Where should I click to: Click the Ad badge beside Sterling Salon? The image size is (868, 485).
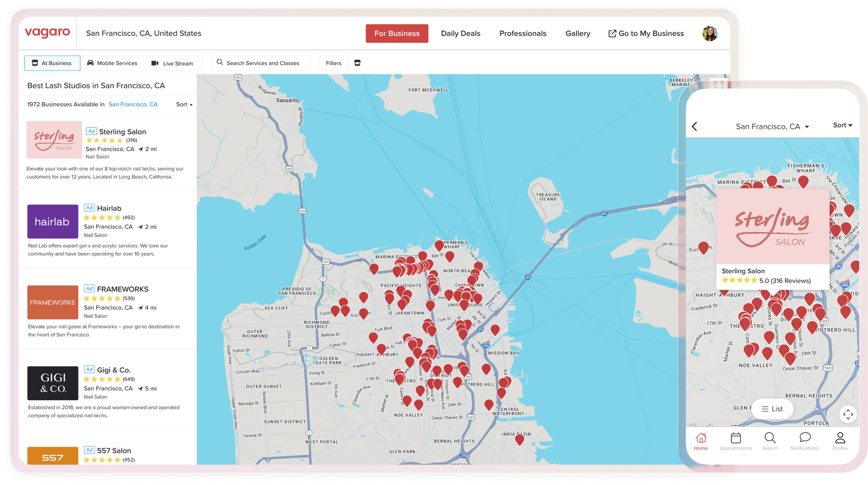[91, 131]
